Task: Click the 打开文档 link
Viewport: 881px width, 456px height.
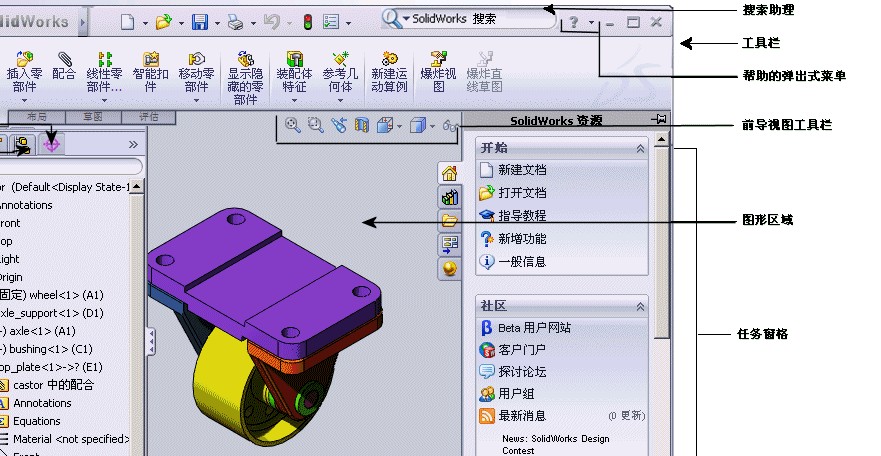Action: click(x=522, y=193)
